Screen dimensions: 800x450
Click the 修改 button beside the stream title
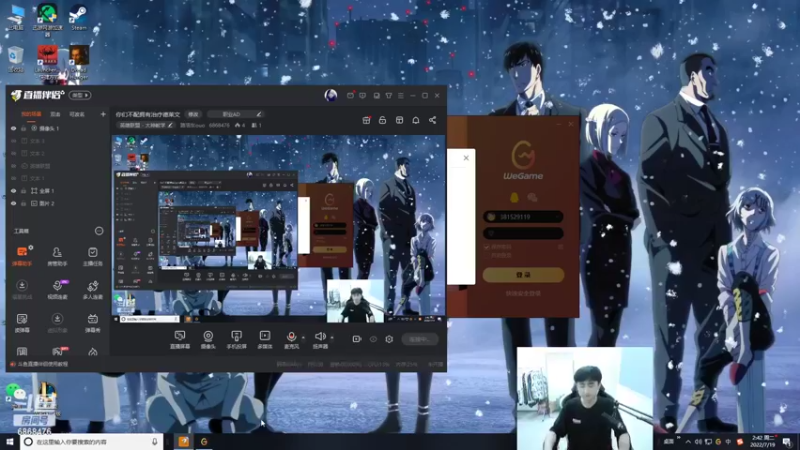193,114
